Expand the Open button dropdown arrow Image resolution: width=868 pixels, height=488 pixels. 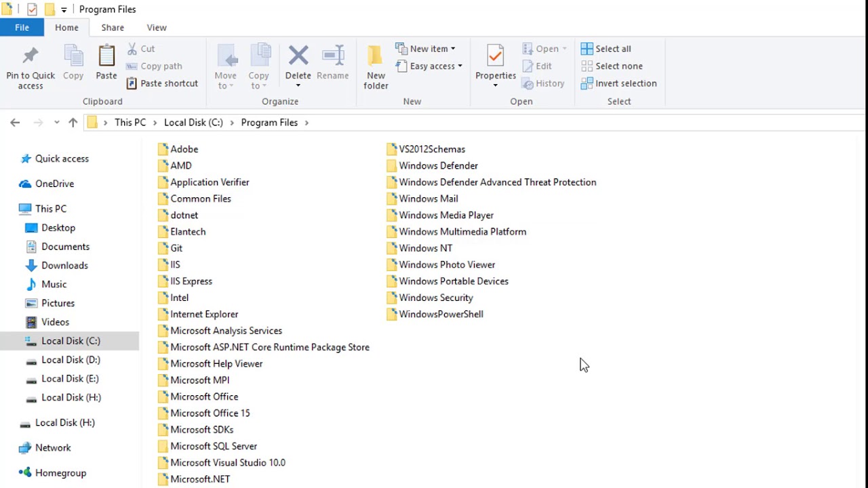click(x=564, y=49)
